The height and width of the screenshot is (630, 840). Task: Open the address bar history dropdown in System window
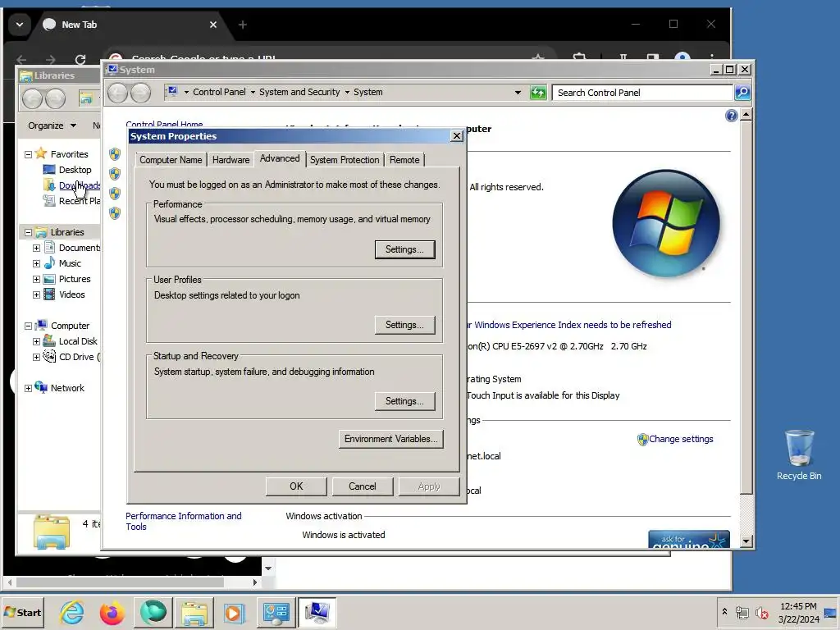[x=518, y=93]
